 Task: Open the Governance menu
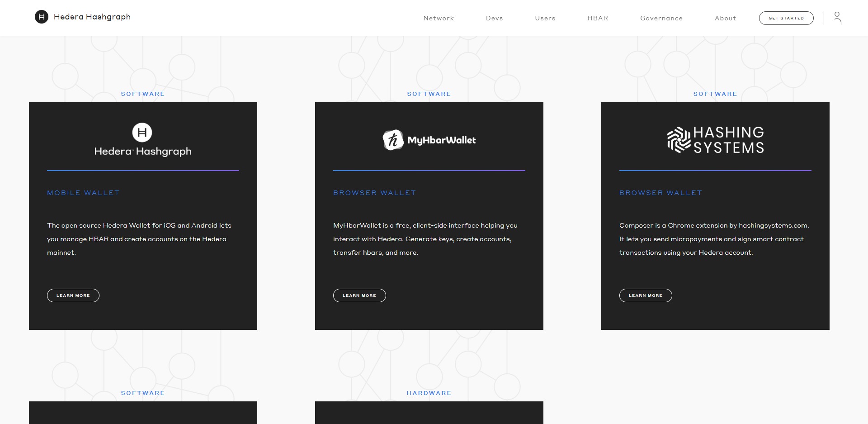pyautogui.click(x=661, y=18)
